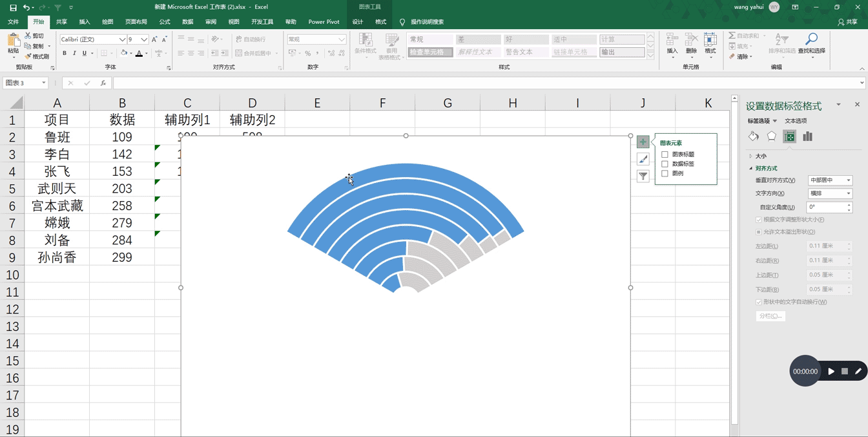Click the Underline U button

point(85,54)
